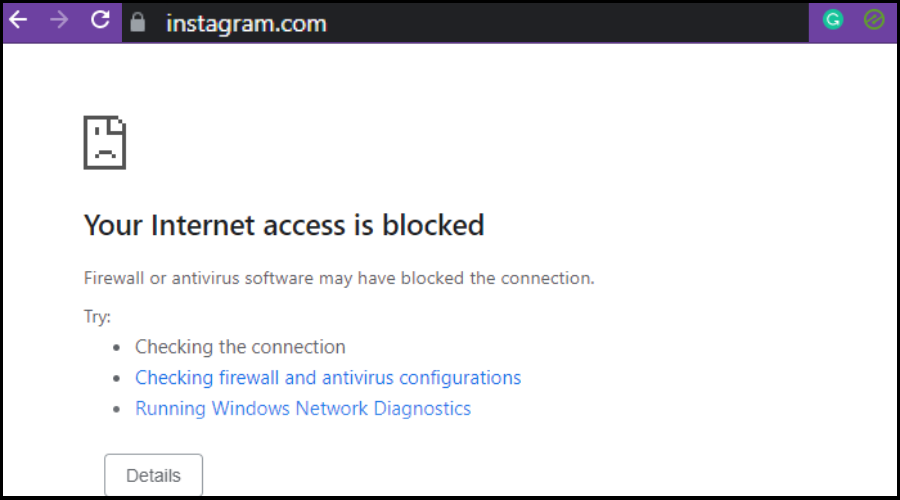This screenshot has height=500, width=900.
Task: Click the sad page error icon
Action: click(104, 142)
